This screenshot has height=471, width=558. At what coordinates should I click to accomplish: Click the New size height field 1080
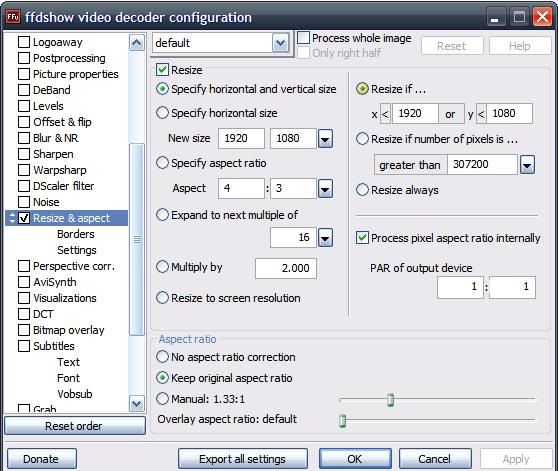point(293,138)
